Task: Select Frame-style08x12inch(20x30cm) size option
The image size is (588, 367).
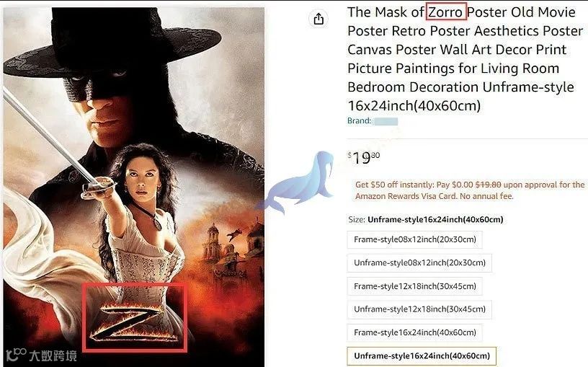Action: pos(415,239)
